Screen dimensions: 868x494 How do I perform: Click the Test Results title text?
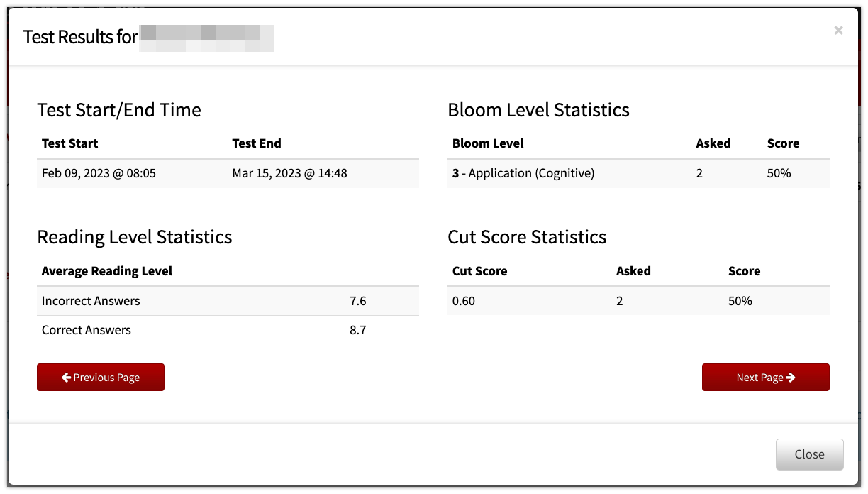coord(80,37)
